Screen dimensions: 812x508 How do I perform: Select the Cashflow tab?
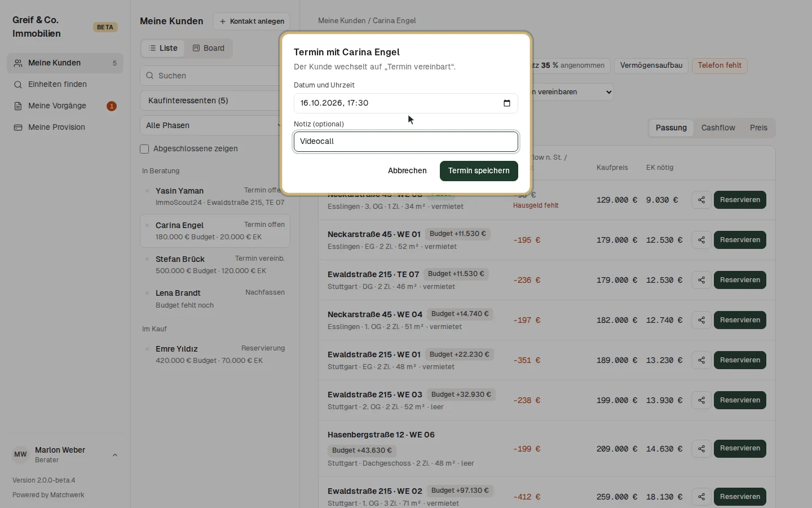pos(718,128)
